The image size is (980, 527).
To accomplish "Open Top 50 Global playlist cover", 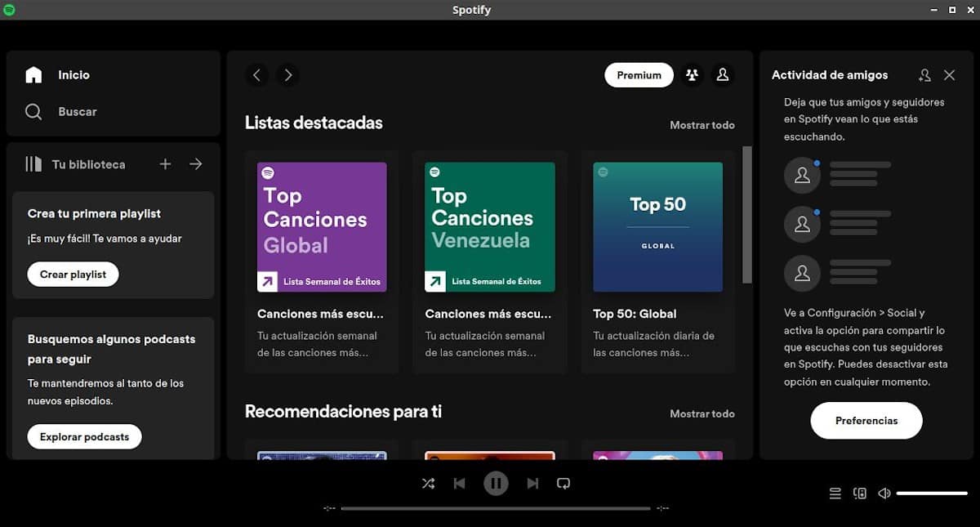I will click(658, 227).
